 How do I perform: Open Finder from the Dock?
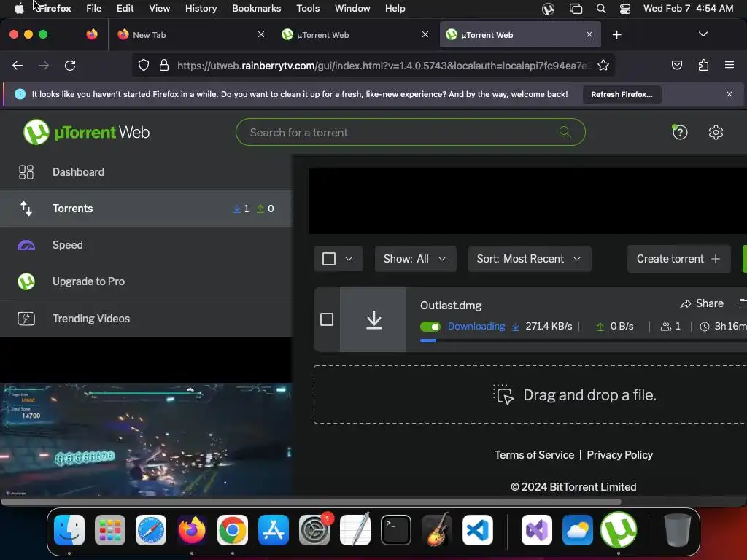pos(69,529)
